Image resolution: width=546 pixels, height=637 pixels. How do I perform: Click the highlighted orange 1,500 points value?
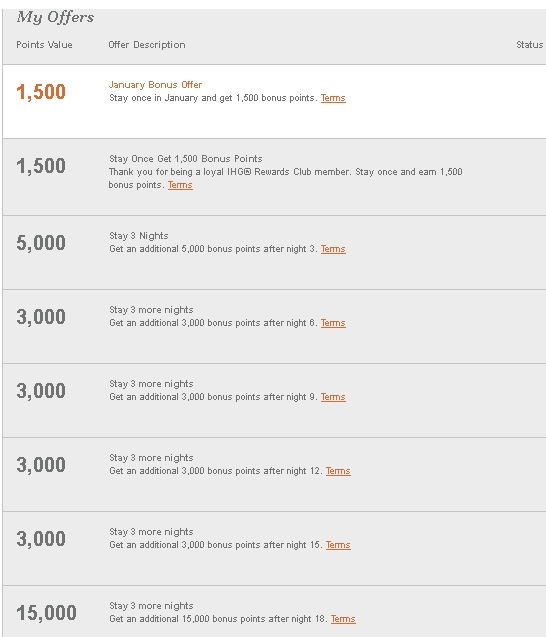pyautogui.click(x=41, y=91)
